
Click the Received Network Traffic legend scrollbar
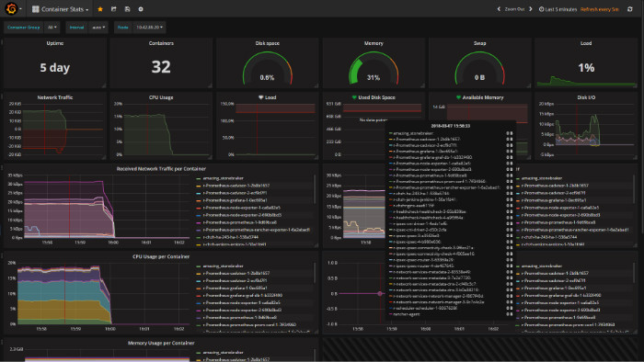[315, 188]
